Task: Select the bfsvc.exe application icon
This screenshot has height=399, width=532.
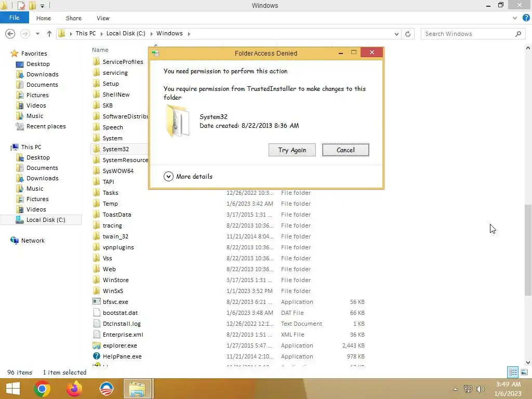Action: pos(96,301)
